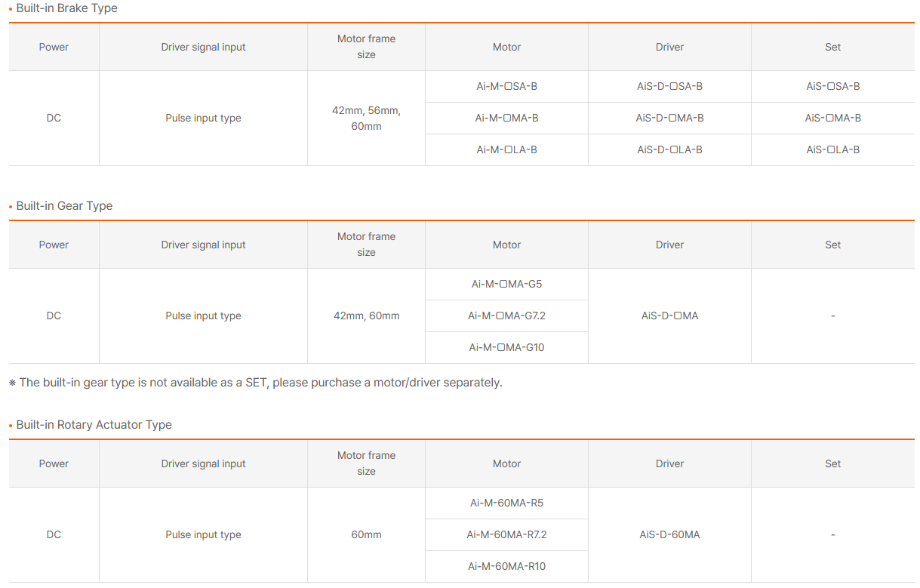The image size is (920, 588).
Task: Select rotary actuator motor Ai-M-60MA-R5
Action: (x=506, y=503)
